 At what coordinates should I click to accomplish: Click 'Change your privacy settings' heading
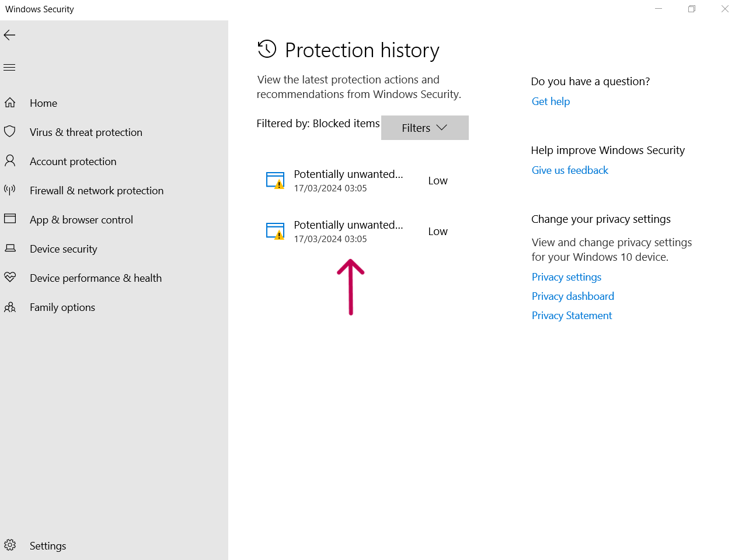[x=601, y=219]
